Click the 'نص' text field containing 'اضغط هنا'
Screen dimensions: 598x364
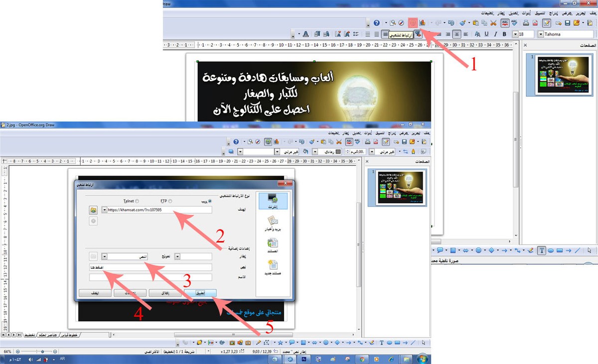(151, 267)
